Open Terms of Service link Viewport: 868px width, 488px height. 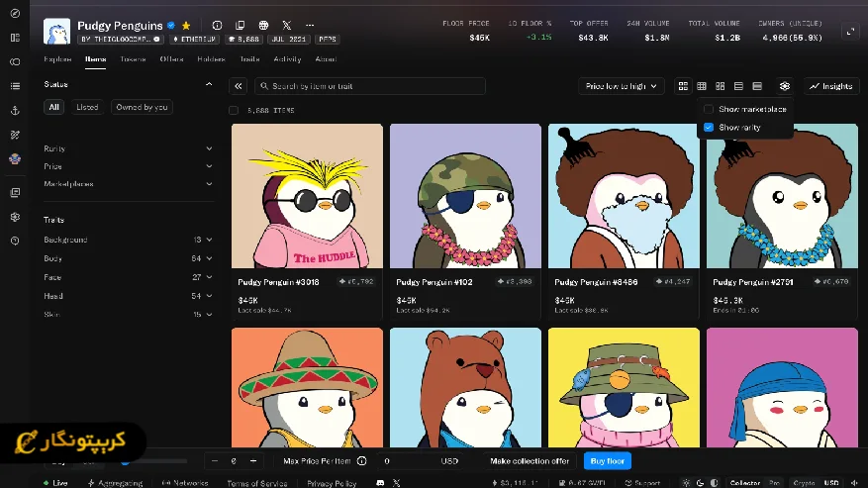point(257,483)
